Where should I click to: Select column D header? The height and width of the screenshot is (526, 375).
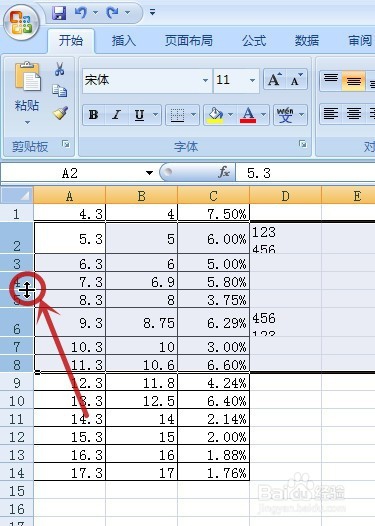[285, 196]
